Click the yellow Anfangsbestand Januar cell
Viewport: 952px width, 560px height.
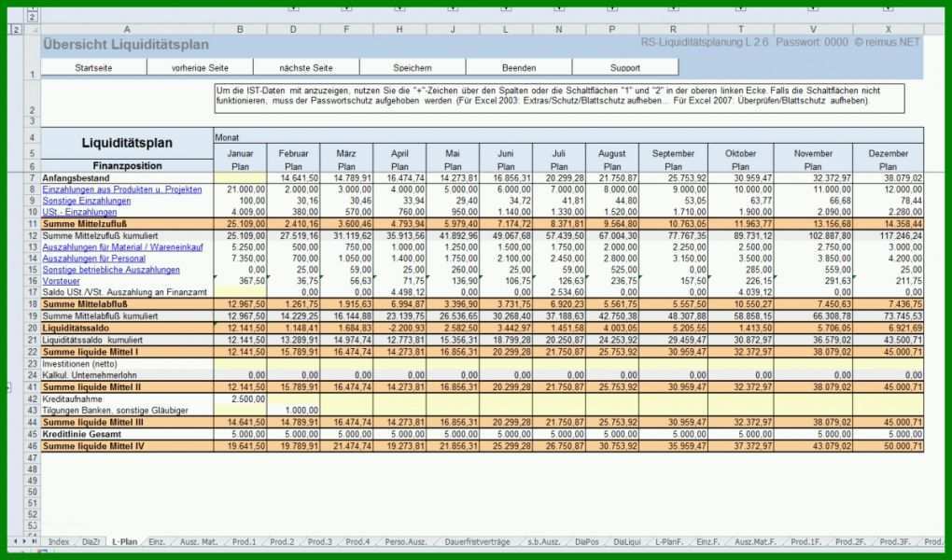coord(241,178)
